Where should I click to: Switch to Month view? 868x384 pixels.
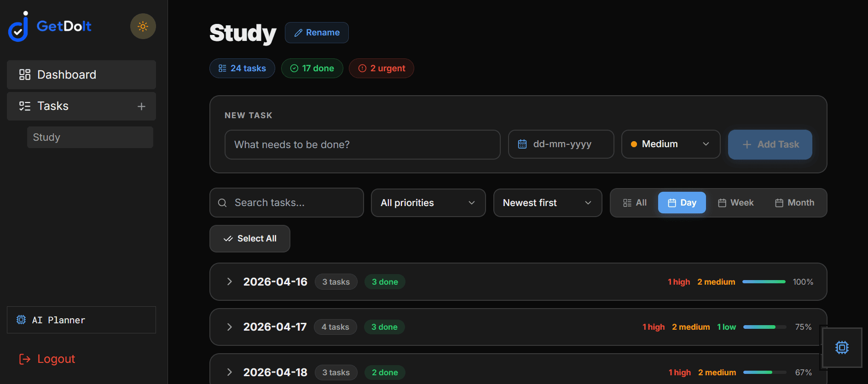794,203
